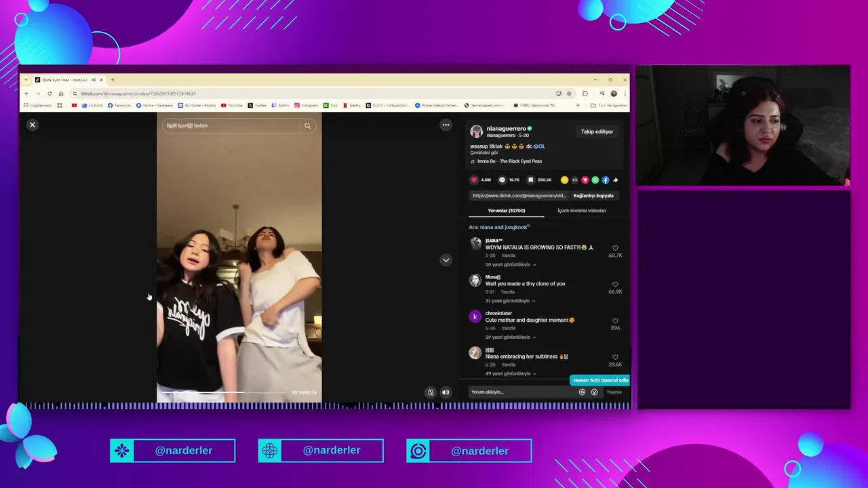Screen dimensions: 868x488
Task: Click the Hemen %25 tasarruf edin banner
Action: [x=599, y=380]
